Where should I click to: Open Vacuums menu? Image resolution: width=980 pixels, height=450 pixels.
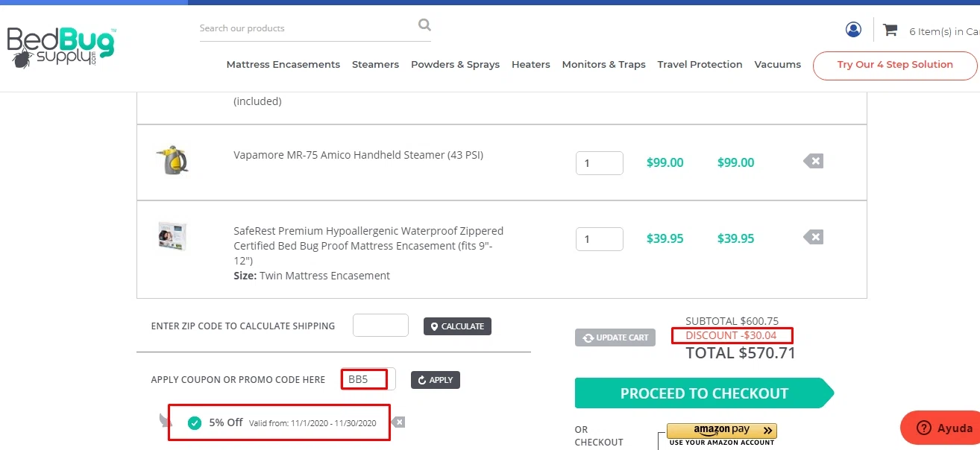[777, 65]
